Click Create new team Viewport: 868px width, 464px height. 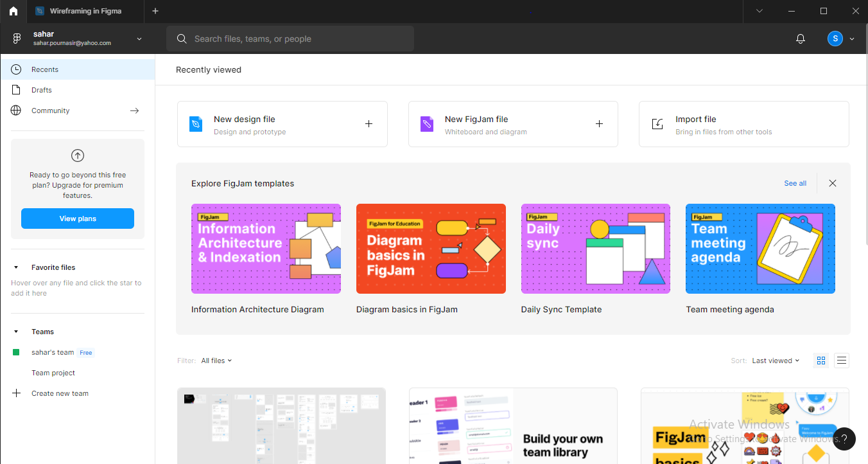tap(60, 393)
